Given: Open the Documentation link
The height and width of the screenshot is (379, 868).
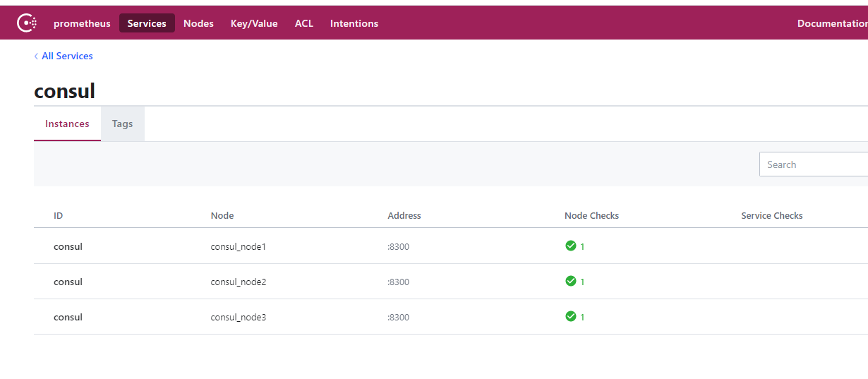Looking at the screenshot, I should pyautogui.click(x=833, y=23).
